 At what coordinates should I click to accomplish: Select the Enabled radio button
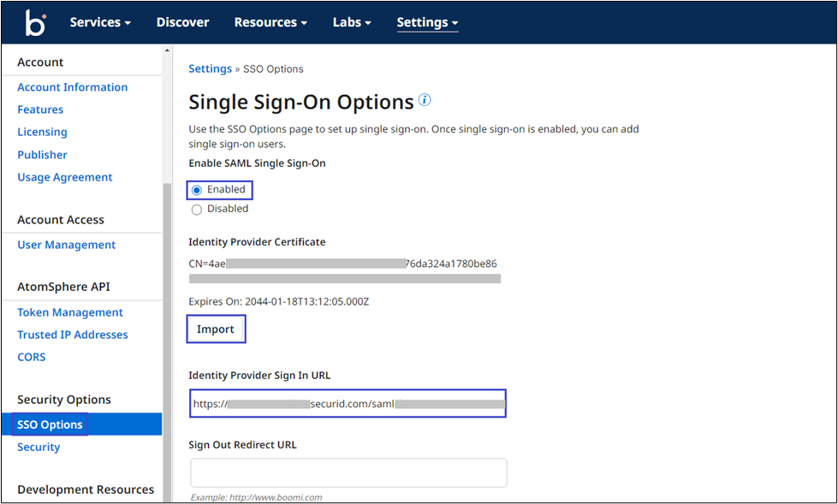(x=197, y=190)
